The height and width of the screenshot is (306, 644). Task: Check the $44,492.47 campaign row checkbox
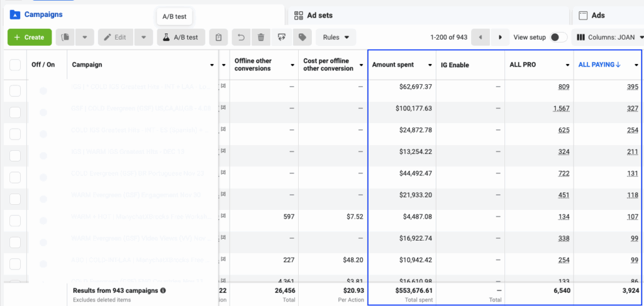pos(15,178)
